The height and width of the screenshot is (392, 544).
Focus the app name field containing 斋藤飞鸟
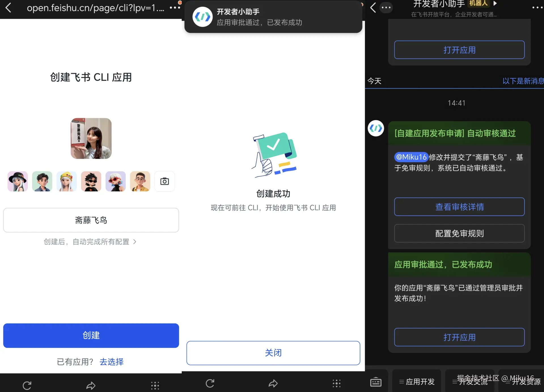coord(91,220)
